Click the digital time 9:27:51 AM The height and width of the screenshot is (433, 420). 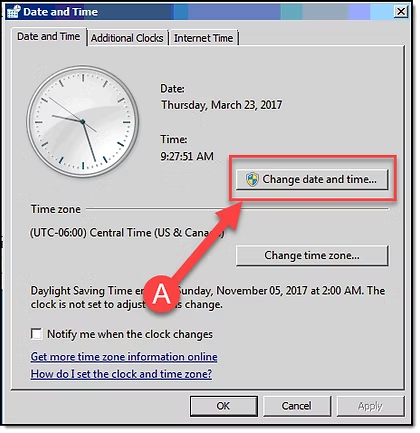pos(187,156)
